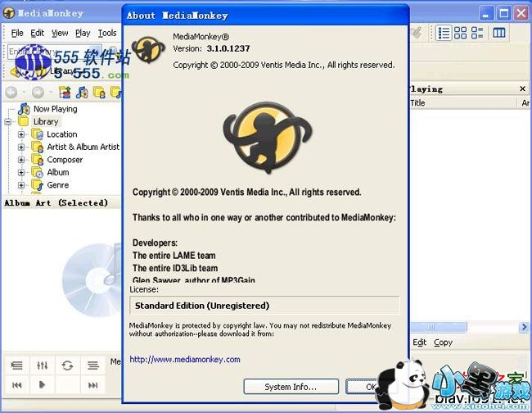Screen dimensions: 532x413
Task: Click the music notes folder toolbar icon
Action: point(82,92)
